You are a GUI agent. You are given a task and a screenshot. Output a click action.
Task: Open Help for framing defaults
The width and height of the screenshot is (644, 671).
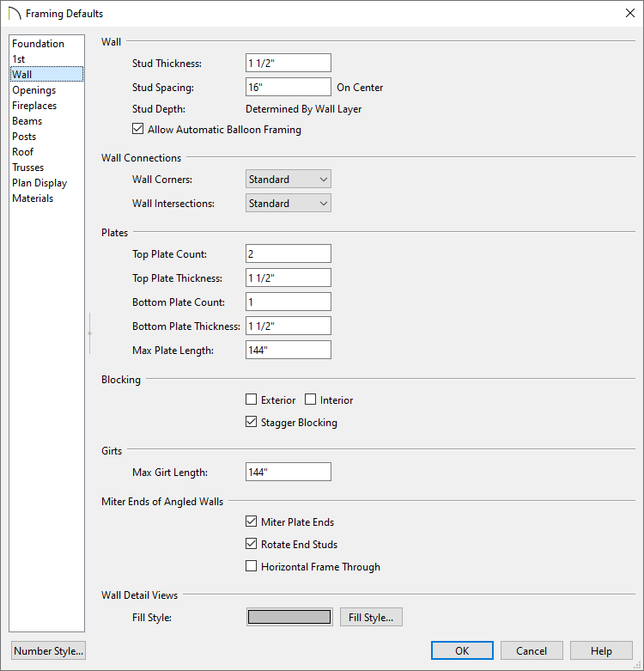(x=601, y=650)
